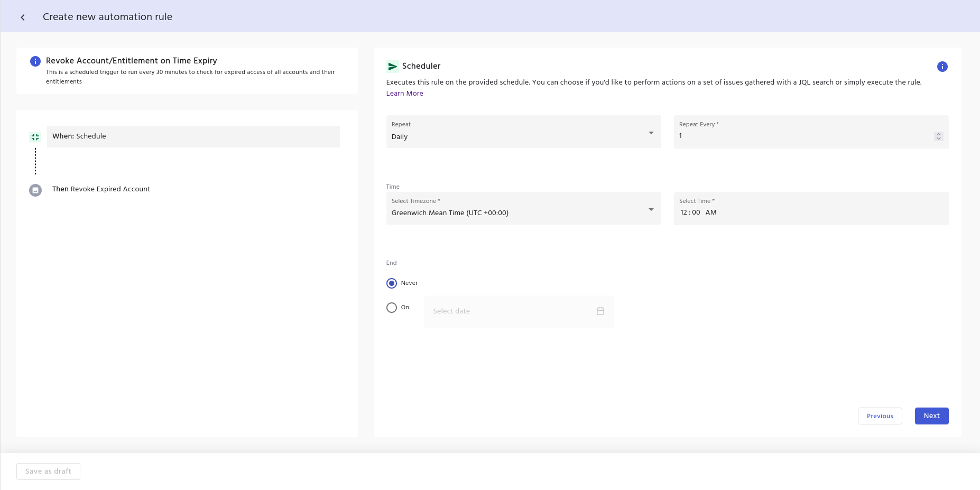Click the Previous button

click(x=880, y=416)
